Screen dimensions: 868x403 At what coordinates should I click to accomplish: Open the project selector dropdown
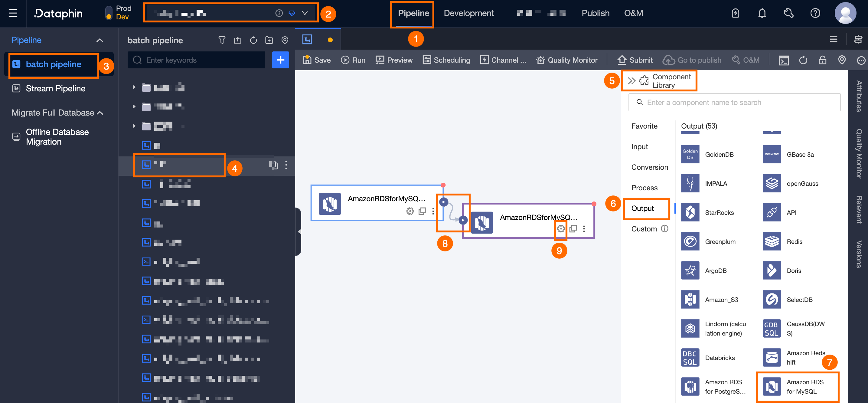[x=304, y=13]
